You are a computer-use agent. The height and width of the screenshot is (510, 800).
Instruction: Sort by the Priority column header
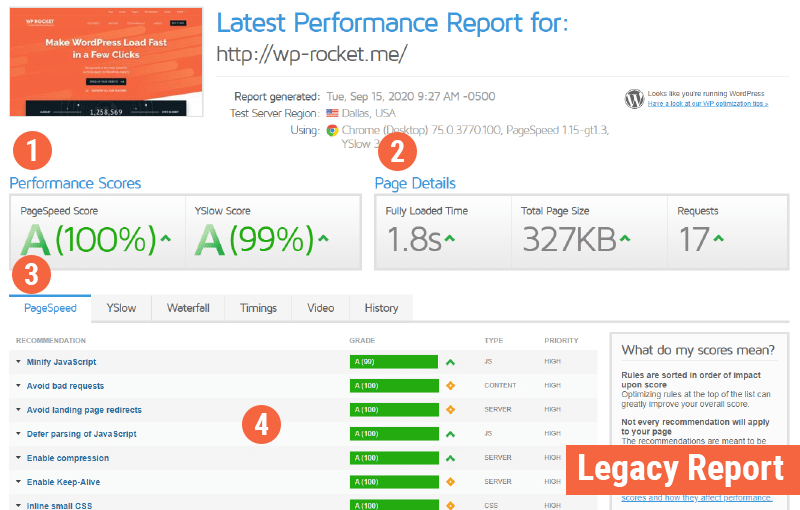click(561, 340)
